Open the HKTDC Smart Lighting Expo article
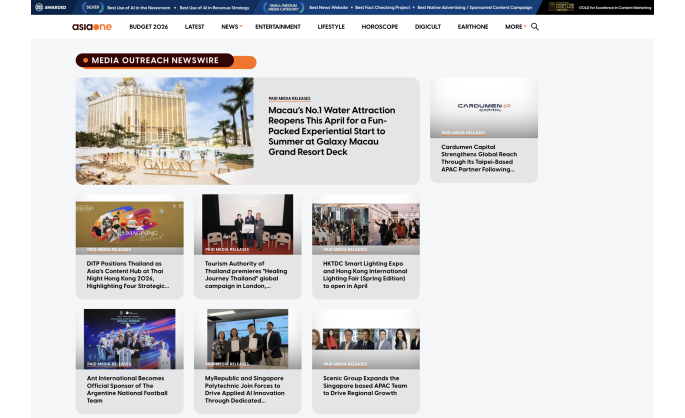The height and width of the screenshot is (418, 685). pyautogui.click(x=365, y=275)
